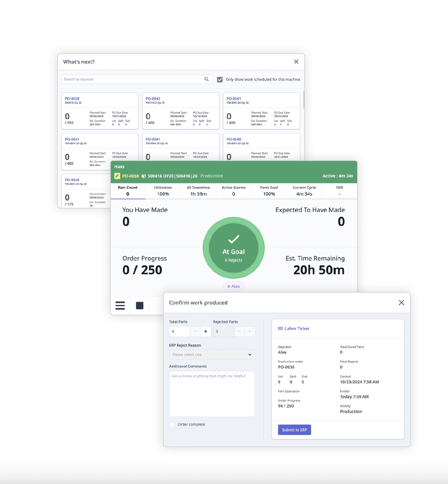Check the Order complete checkbox
This screenshot has width=448, height=484.
172,425
